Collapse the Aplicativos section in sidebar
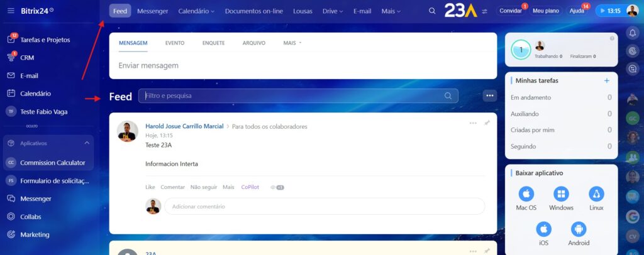The width and height of the screenshot is (644, 255). pyautogui.click(x=87, y=143)
